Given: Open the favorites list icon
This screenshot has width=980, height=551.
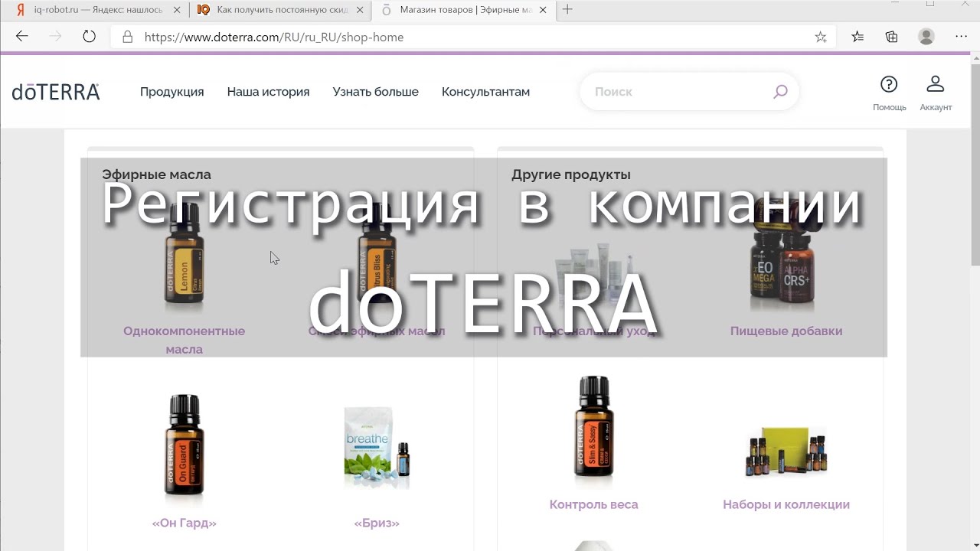Looking at the screenshot, I should point(857,37).
